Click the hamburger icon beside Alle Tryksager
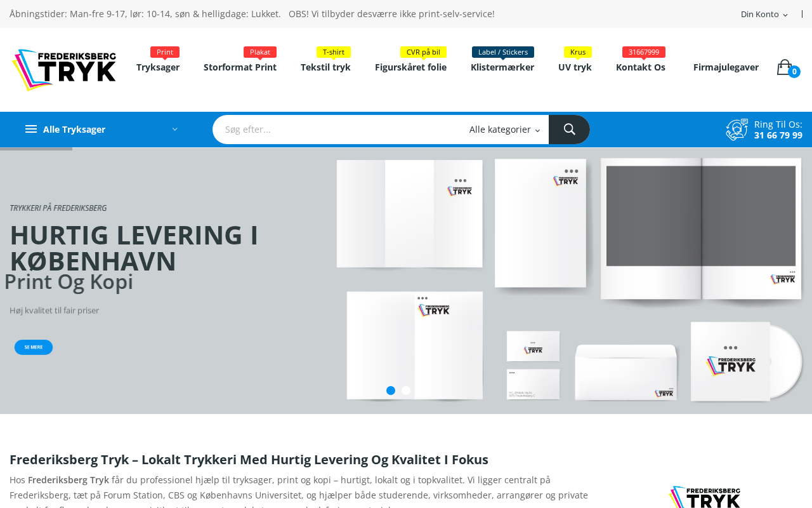812x508 pixels. (31, 130)
